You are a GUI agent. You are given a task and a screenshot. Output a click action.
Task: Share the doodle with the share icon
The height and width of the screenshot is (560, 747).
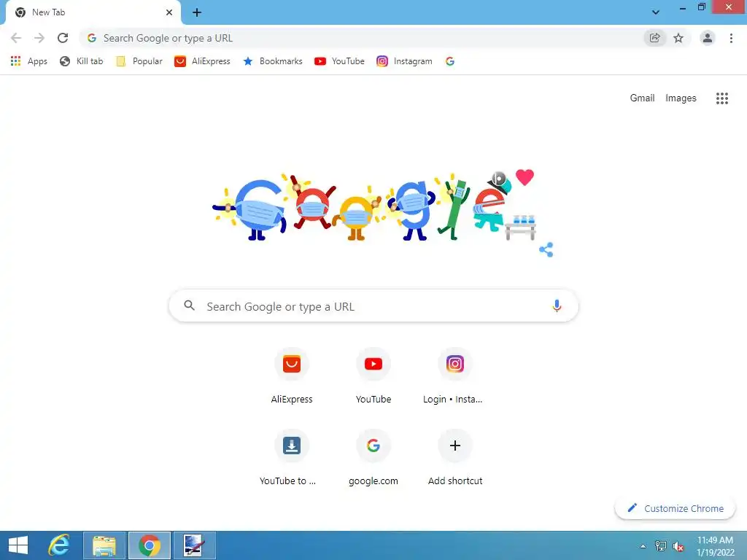[546, 249]
